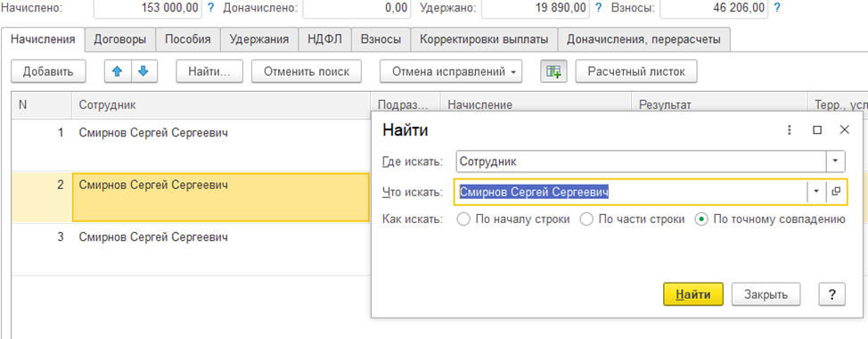The image size is (868, 339).
Task: Open the Найти dialog three-dot menu
Action: tap(790, 130)
